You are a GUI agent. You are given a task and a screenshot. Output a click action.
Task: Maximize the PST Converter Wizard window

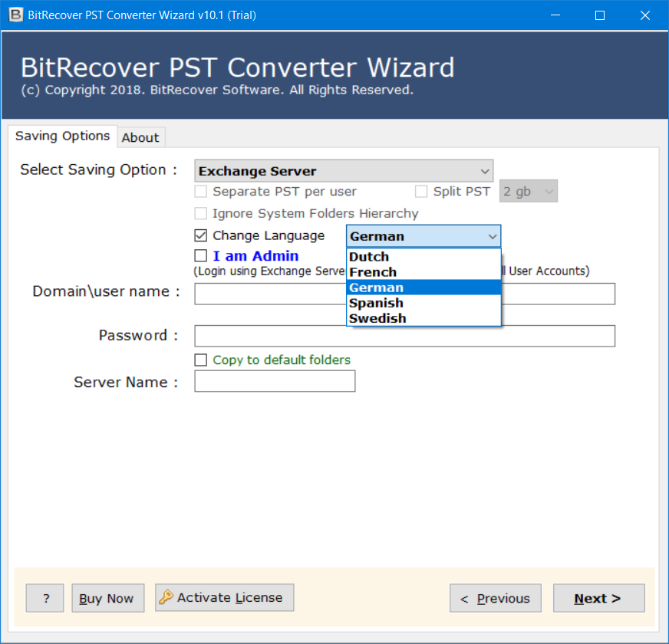pos(600,15)
